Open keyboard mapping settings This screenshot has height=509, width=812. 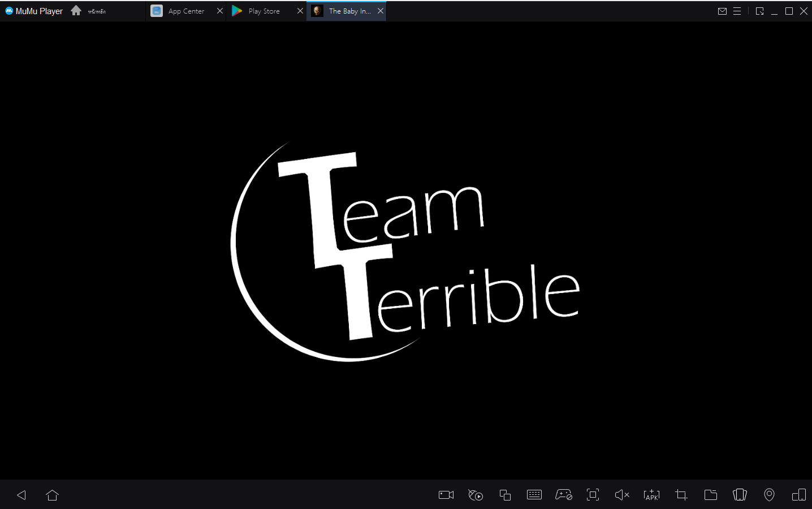click(x=534, y=495)
